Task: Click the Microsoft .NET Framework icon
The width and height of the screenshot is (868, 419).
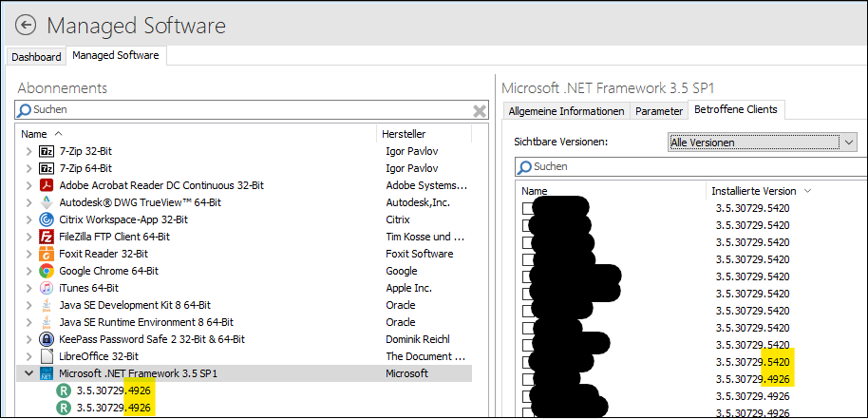Action: tap(46, 373)
